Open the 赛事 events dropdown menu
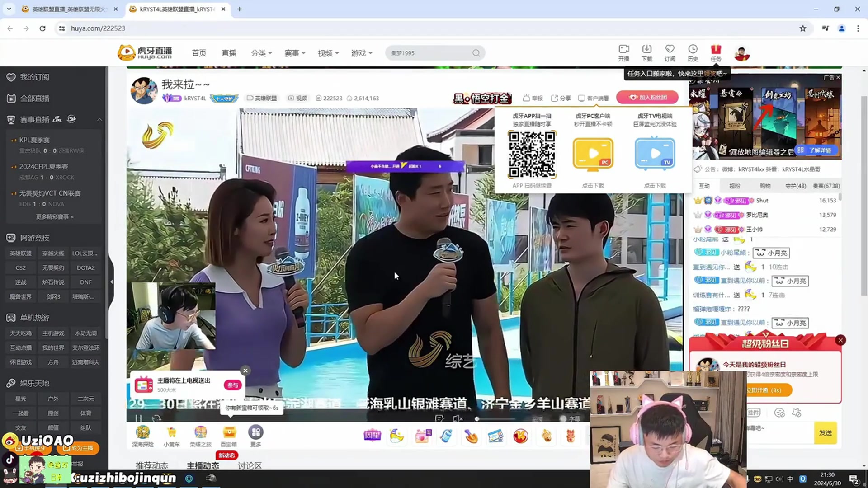The height and width of the screenshot is (488, 868). coord(295,53)
